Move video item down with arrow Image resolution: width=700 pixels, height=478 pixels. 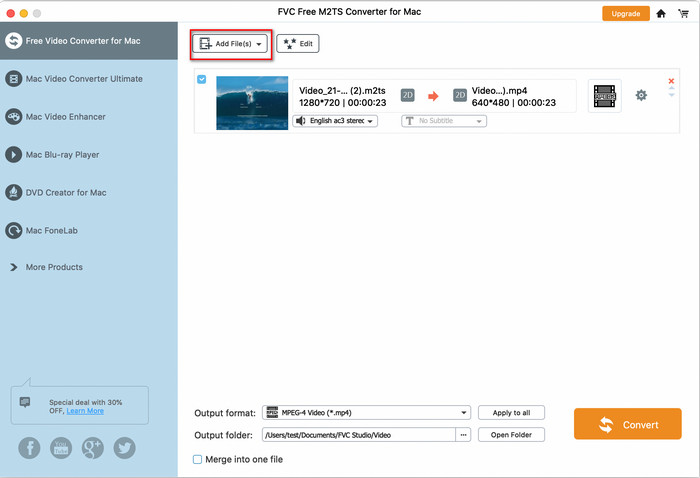[x=671, y=95]
